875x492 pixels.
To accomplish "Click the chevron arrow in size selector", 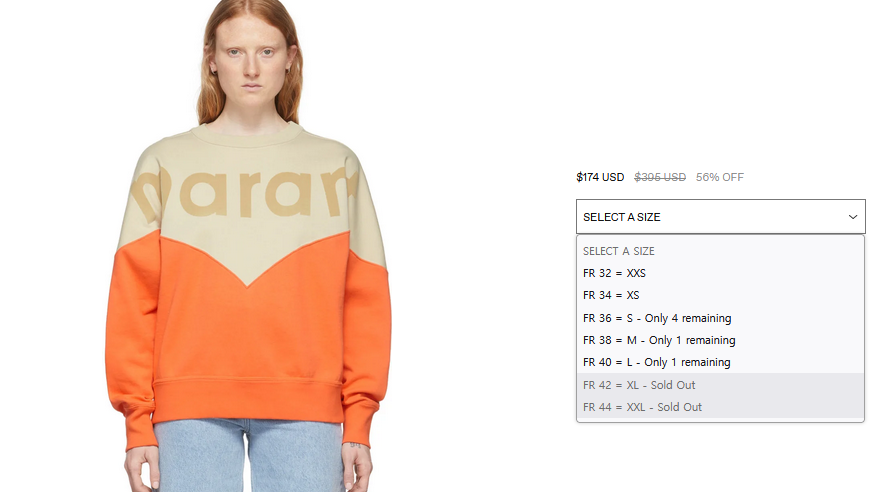I will pyautogui.click(x=853, y=217).
